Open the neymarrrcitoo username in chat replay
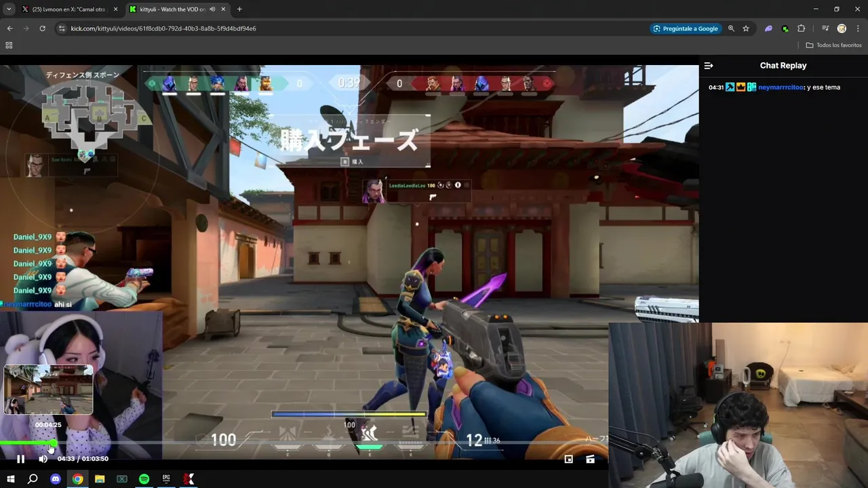868x488 pixels. (x=781, y=87)
